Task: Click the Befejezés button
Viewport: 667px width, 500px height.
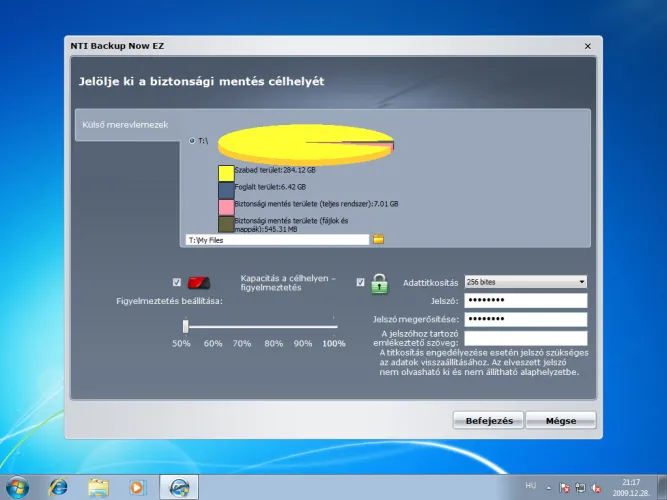Action: (488, 420)
